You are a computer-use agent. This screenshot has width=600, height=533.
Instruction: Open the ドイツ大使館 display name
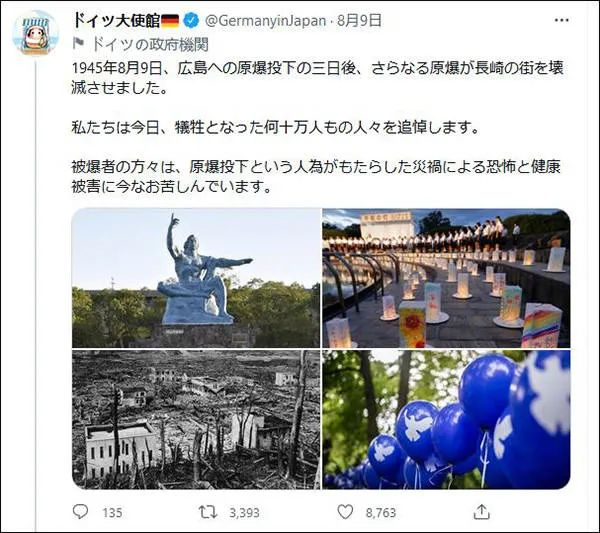click(x=116, y=21)
